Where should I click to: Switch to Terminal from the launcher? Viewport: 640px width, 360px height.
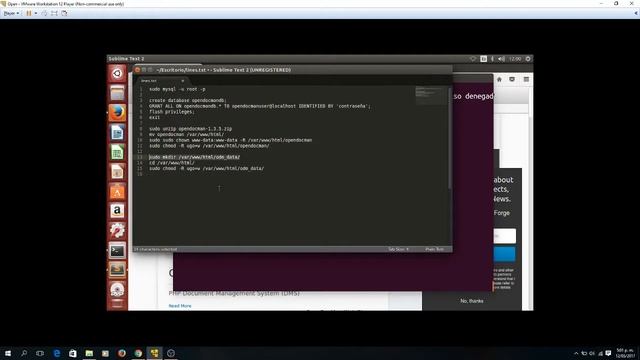[x=117, y=250]
